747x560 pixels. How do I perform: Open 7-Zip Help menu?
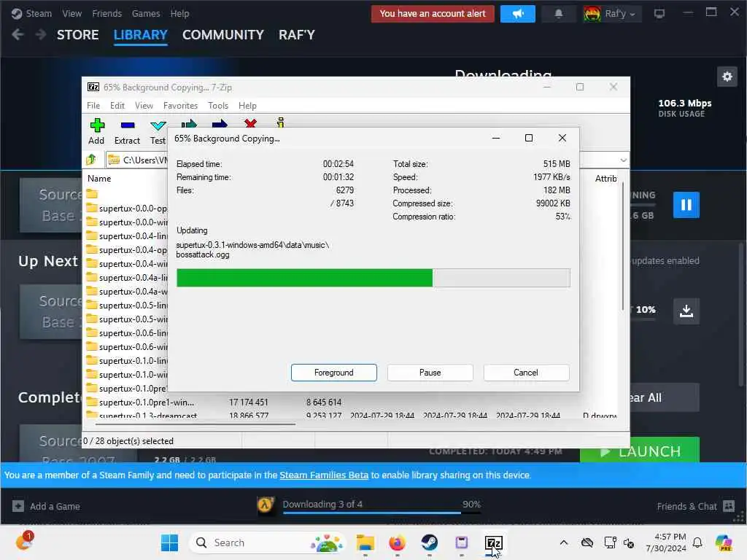pos(248,106)
